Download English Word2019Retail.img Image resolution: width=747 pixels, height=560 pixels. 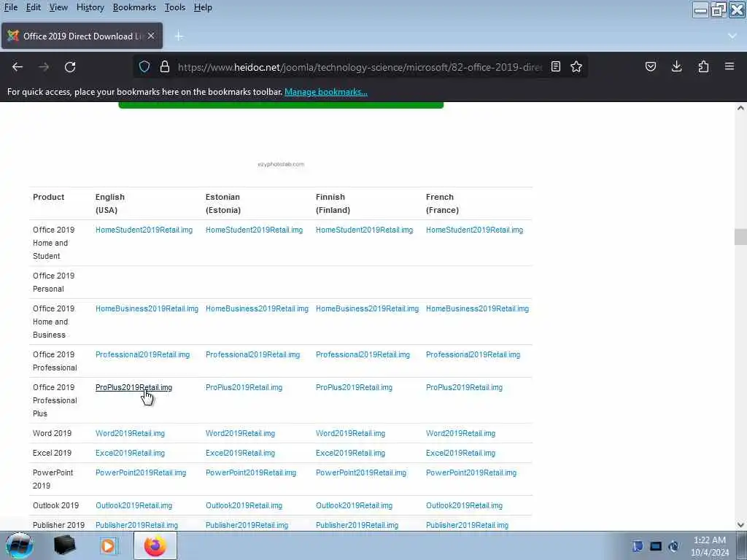pos(130,434)
